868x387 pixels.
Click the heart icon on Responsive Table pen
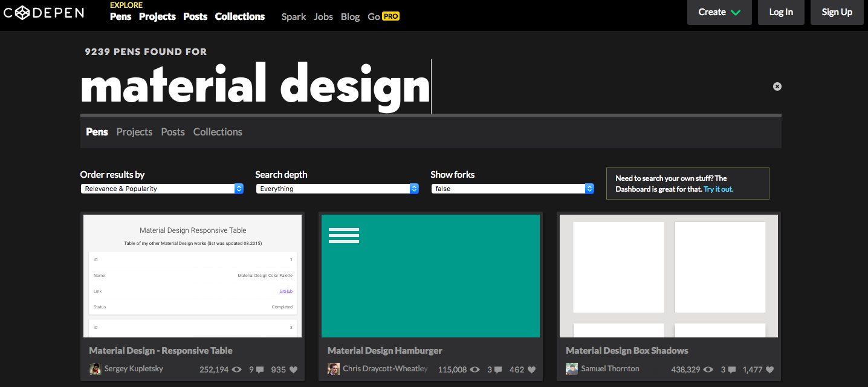tap(293, 369)
